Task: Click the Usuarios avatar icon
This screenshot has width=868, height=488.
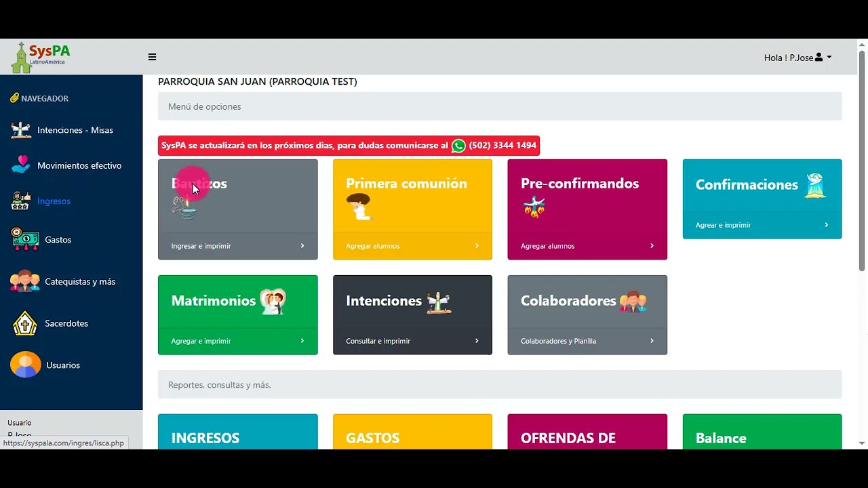Action: click(x=25, y=365)
